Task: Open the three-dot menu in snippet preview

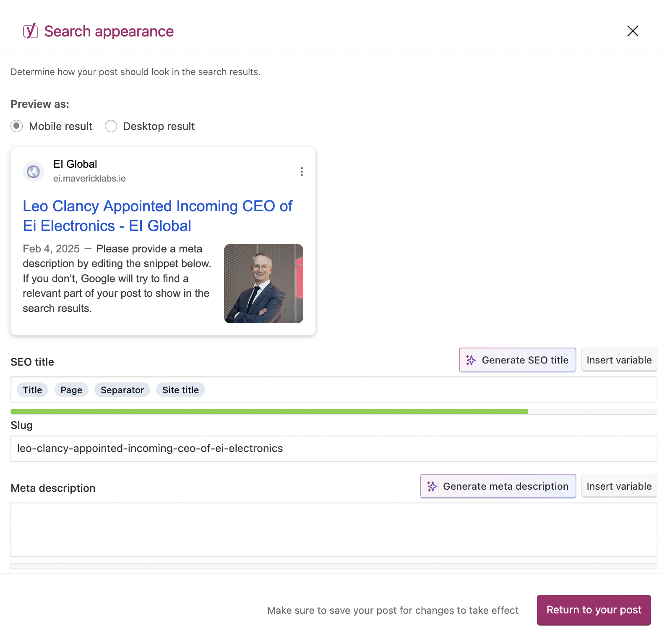Action: click(302, 171)
